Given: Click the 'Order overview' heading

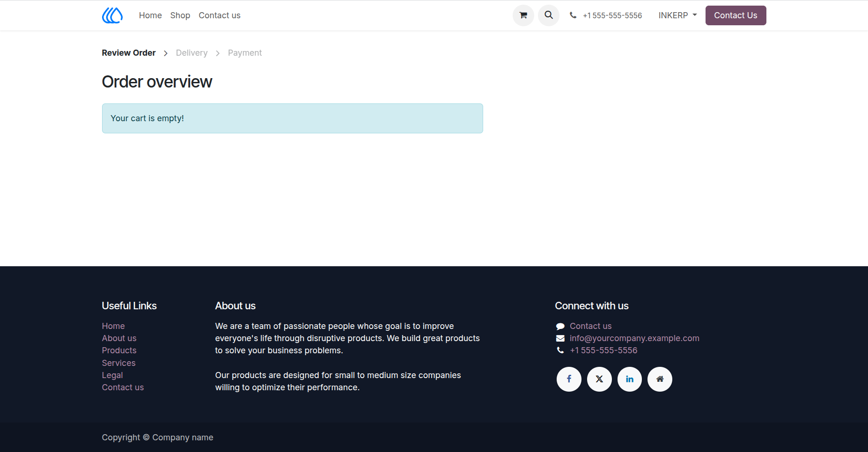Looking at the screenshot, I should [157, 82].
